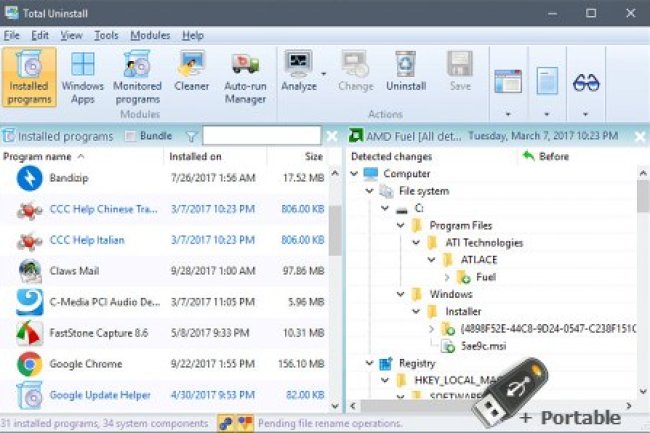Open the Windows Apps module

point(82,76)
